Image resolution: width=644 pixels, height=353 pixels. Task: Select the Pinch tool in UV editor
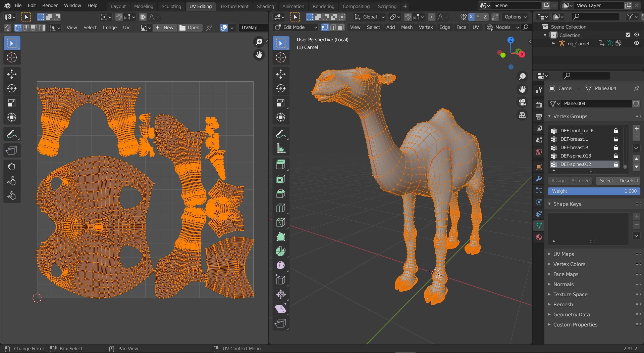click(12, 196)
